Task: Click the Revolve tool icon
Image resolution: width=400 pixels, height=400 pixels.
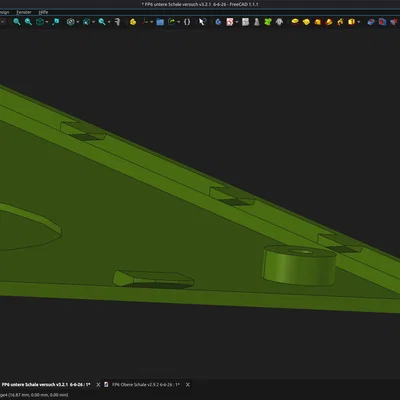Action: 306,22
